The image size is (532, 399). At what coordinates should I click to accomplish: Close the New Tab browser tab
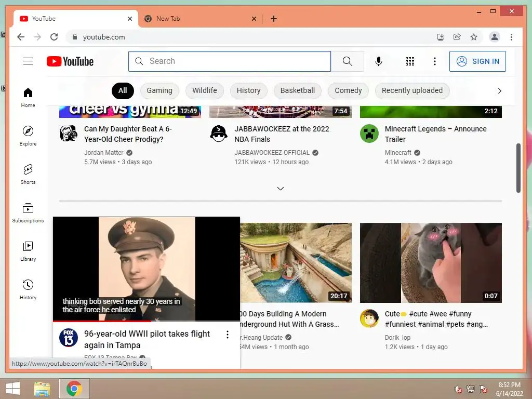coord(254,19)
